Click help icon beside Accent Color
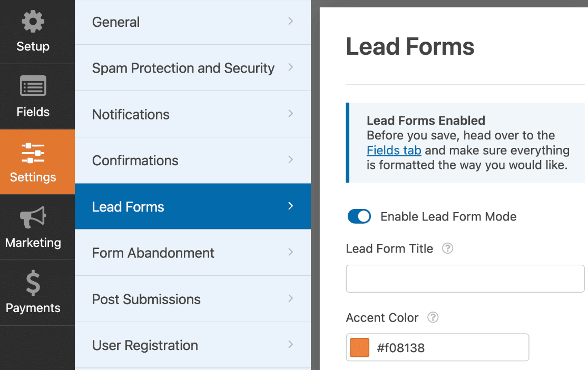Image resolution: width=588 pixels, height=370 pixels. (433, 317)
